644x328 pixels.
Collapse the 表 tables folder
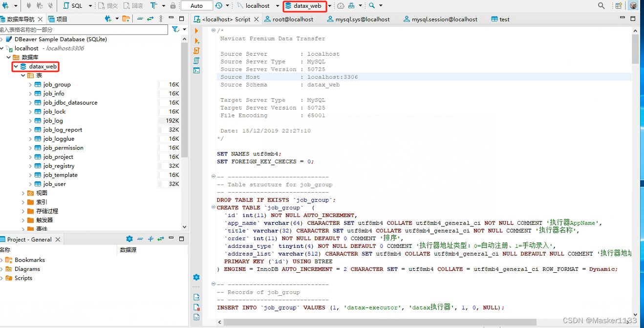click(23, 76)
